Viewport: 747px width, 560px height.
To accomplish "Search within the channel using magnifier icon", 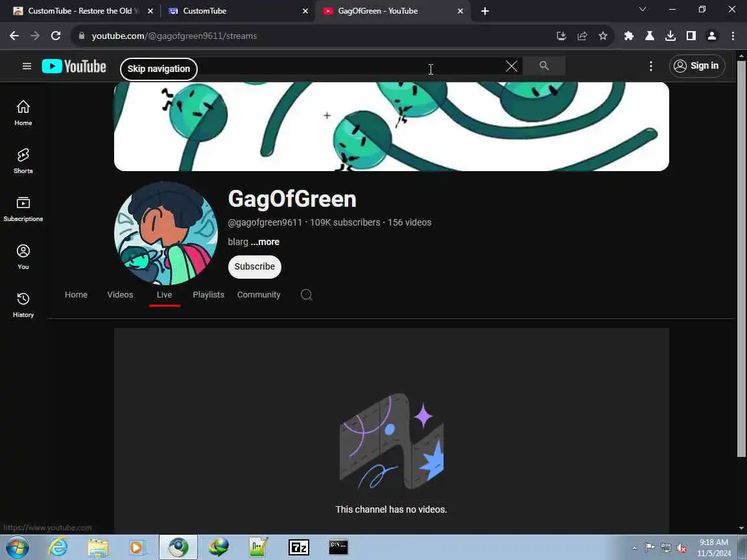I will coord(306,295).
